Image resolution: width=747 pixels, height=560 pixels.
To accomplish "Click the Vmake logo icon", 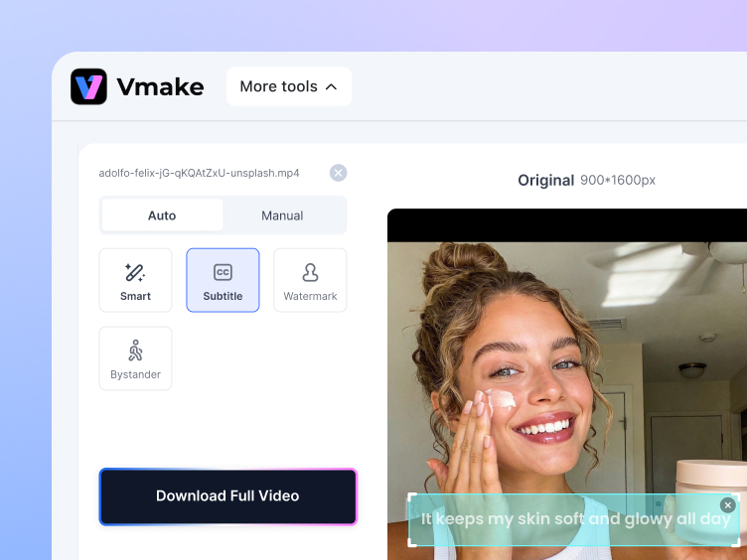I will tap(88, 86).
